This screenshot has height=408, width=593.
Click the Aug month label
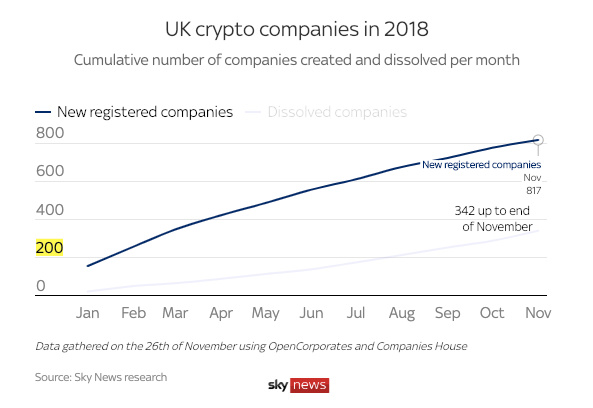(402, 313)
